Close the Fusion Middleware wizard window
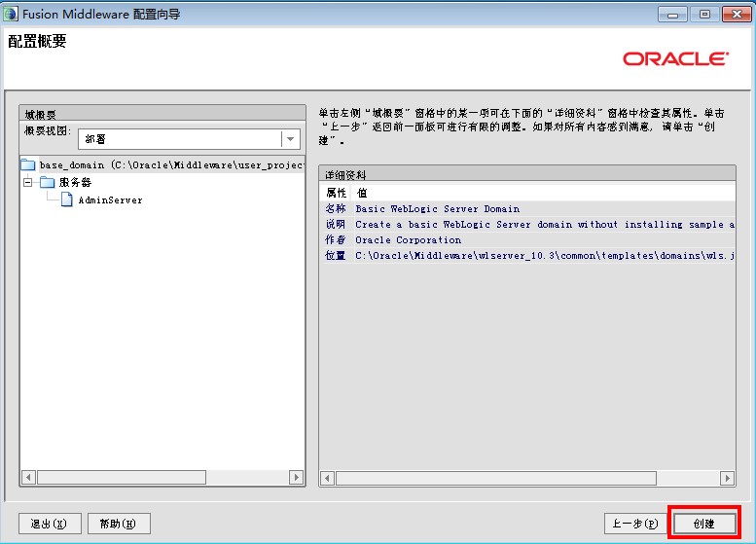The height and width of the screenshot is (544, 756). pyautogui.click(x=737, y=15)
